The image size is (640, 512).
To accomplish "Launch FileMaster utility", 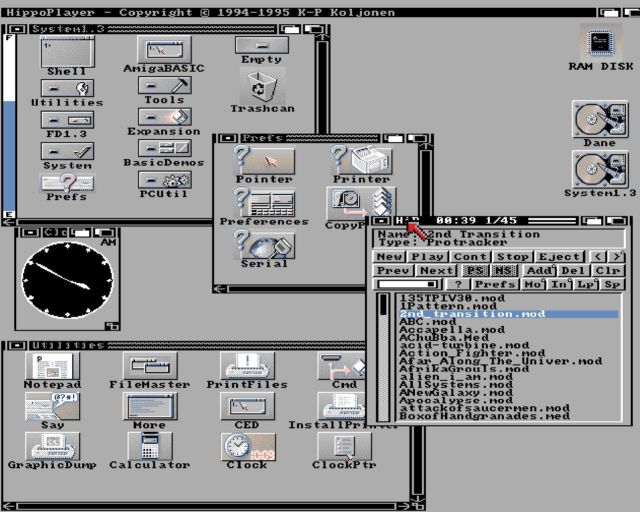I will click(149, 366).
